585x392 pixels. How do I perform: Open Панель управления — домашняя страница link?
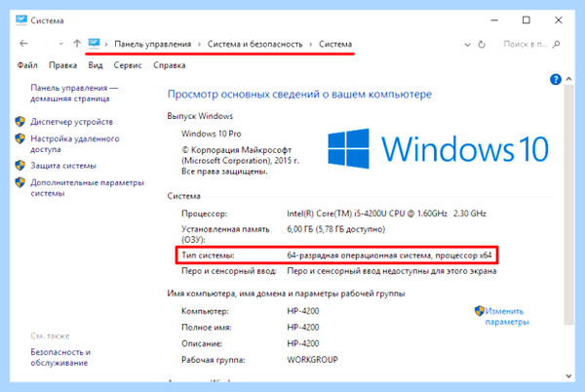[x=74, y=93]
